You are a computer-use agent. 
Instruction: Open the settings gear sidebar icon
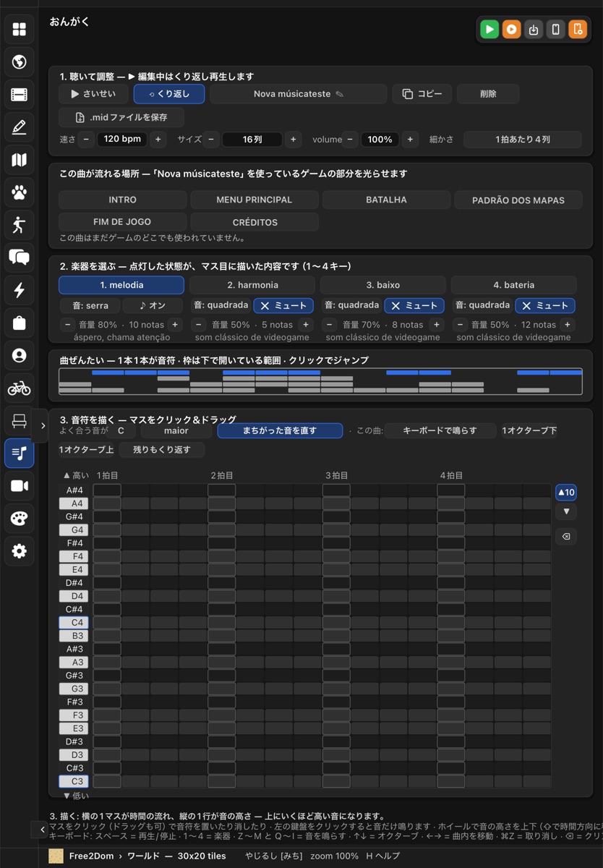(x=20, y=551)
